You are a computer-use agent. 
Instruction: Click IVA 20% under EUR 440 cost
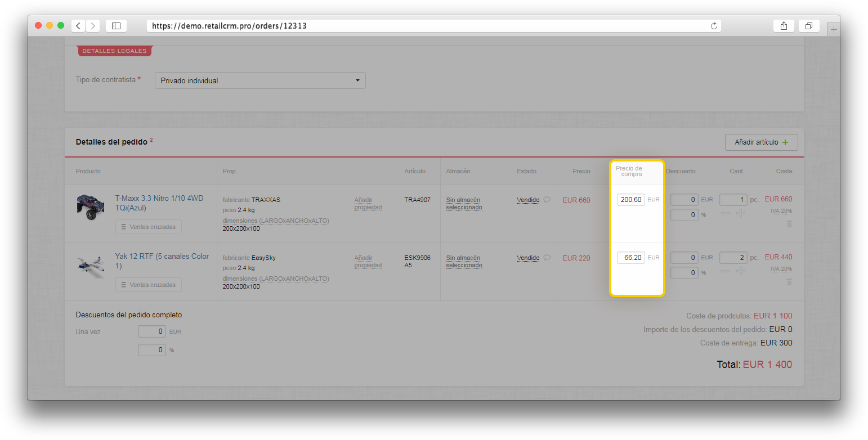pos(781,269)
